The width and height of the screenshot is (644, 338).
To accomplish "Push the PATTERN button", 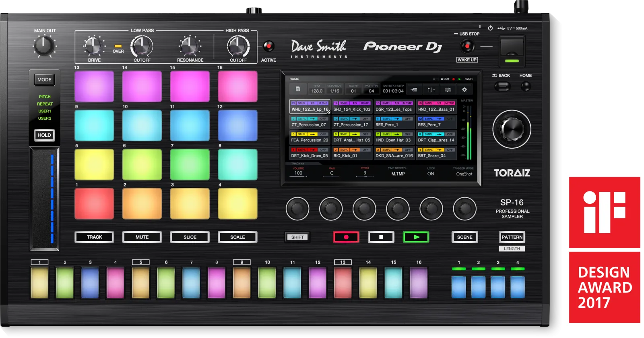I will pos(512,237).
